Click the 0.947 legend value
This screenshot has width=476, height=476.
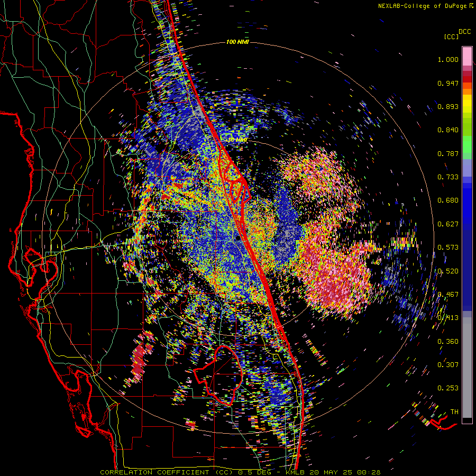[448, 83]
